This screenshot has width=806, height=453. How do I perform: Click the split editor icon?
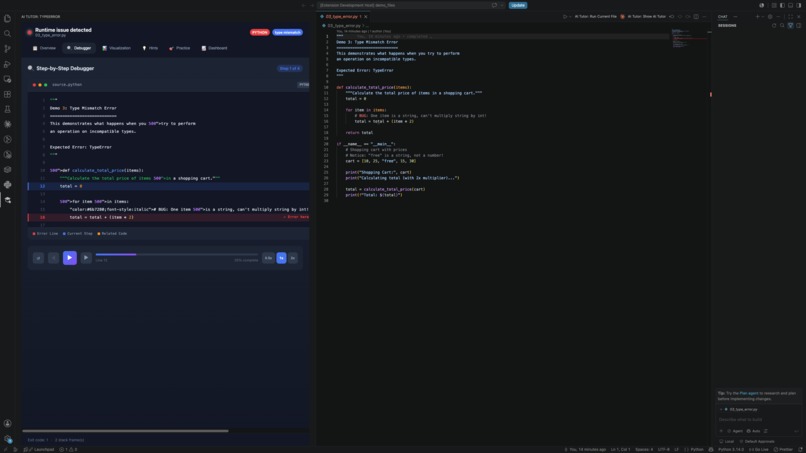tap(696, 16)
